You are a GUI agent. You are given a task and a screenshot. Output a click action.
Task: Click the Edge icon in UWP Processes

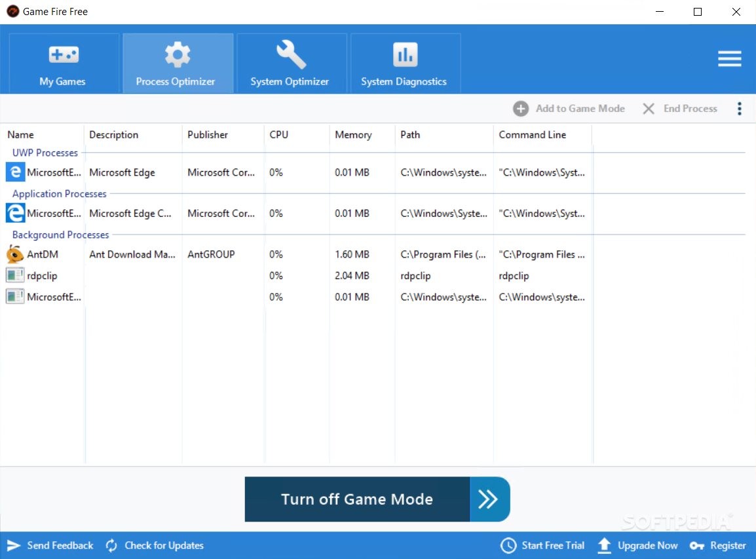[15, 172]
